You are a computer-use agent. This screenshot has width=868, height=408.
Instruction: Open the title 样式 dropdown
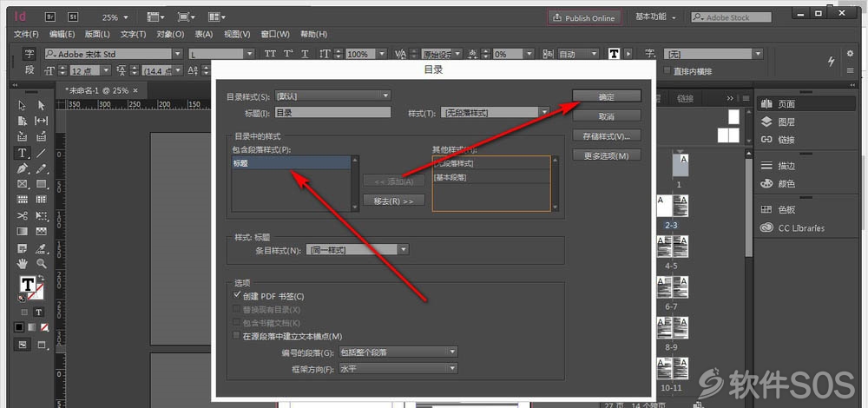point(495,112)
